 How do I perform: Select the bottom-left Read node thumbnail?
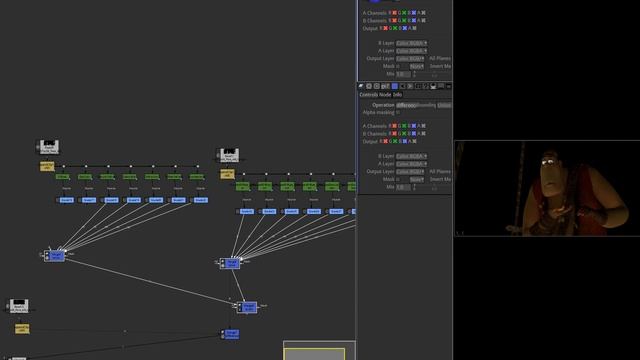pyautogui.click(x=19, y=306)
